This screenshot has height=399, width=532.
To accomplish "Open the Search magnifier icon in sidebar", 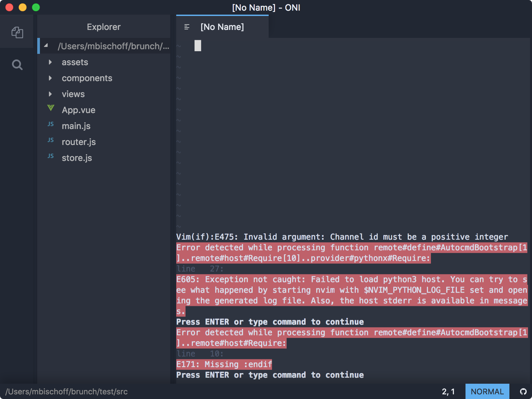I will (x=17, y=65).
